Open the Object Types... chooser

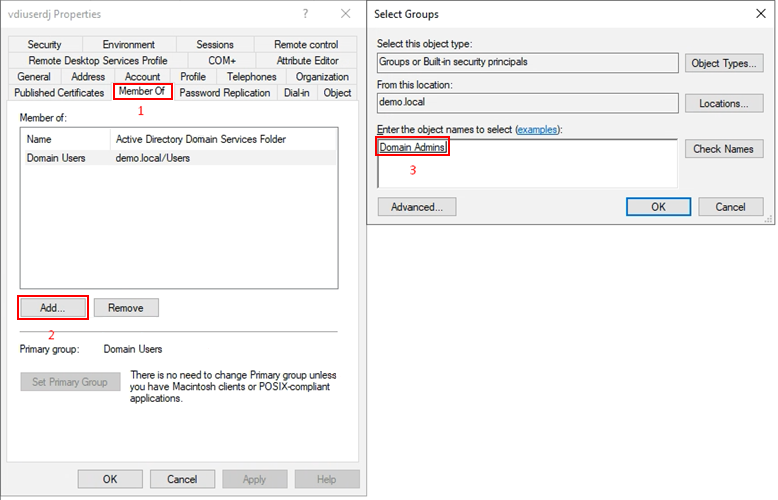point(724,63)
